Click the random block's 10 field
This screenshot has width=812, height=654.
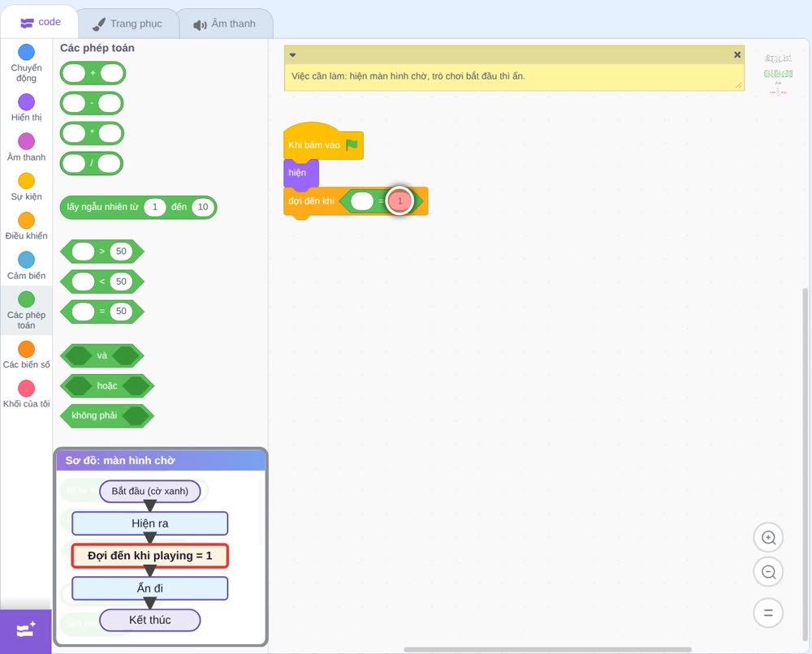(202, 207)
